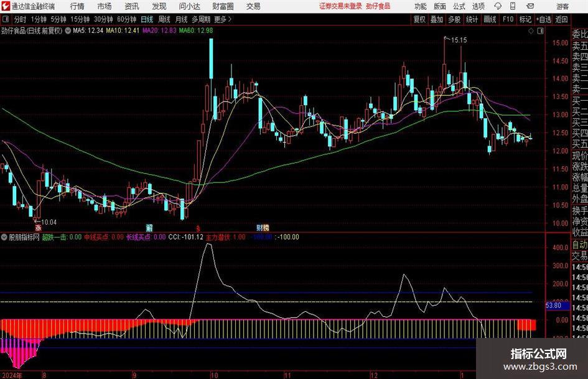Viewport: 588px width, 379px height.
Task: Click the 超跌一击 indicator label
Action: [x=62, y=237]
